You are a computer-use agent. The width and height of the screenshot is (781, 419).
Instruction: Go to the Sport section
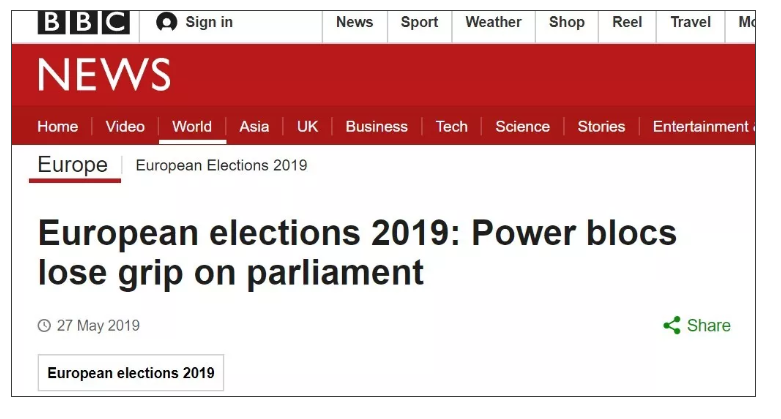pyautogui.click(x=419, y=22)
